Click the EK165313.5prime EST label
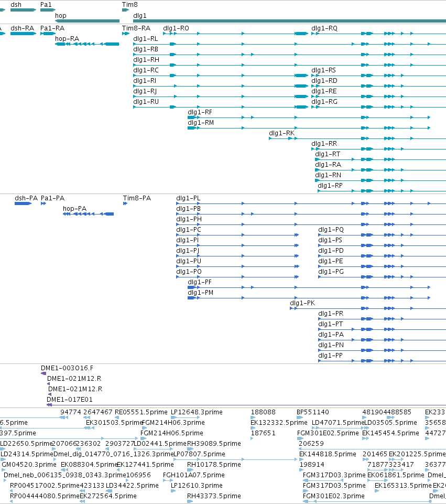This screenshot has width=446, height=504. [x=404, y=486]
